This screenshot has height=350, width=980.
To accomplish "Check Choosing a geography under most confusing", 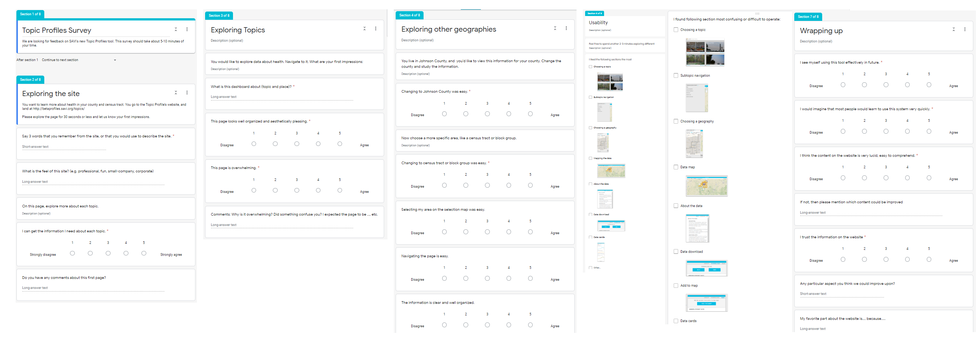I will tap(676, 121).
